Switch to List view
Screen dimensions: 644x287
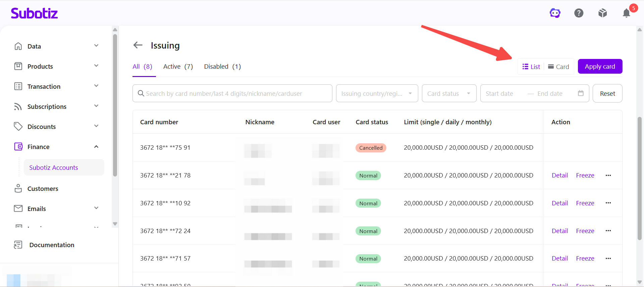(531, 67)
